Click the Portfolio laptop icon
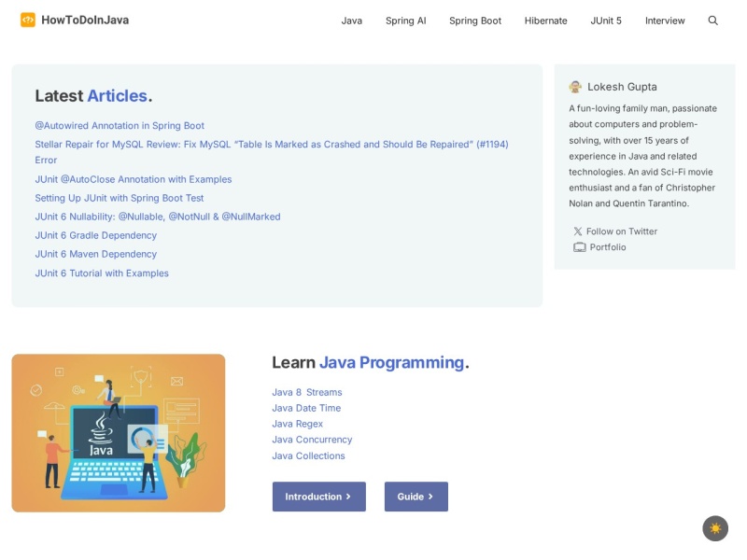747x560 pixels. click(x=579, y=247)
